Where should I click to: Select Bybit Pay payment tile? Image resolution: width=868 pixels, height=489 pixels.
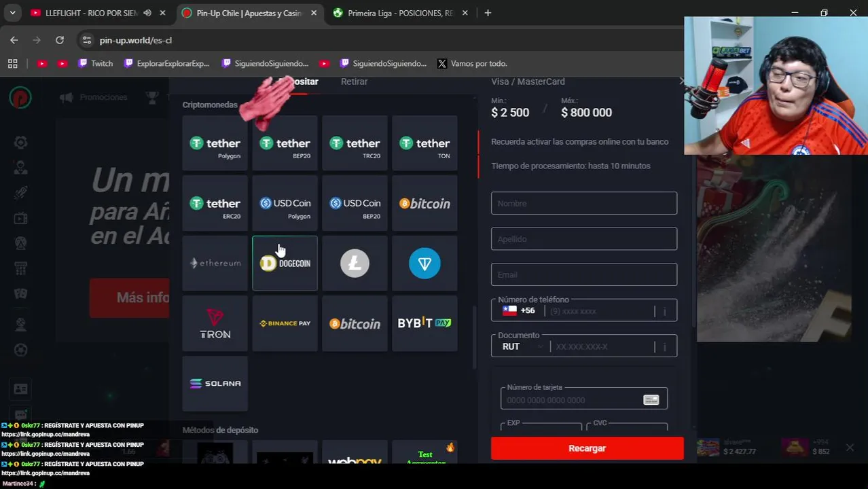click(x=424, y=324)
